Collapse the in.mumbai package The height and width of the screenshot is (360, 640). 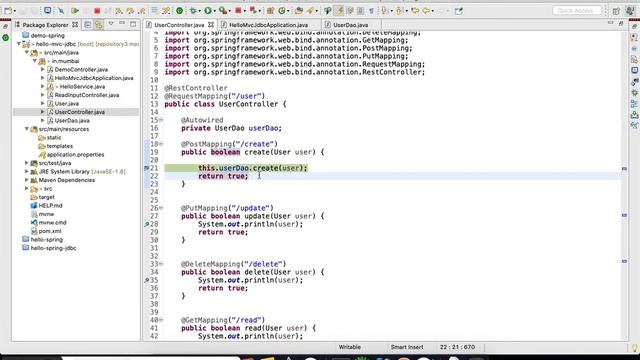35,61
